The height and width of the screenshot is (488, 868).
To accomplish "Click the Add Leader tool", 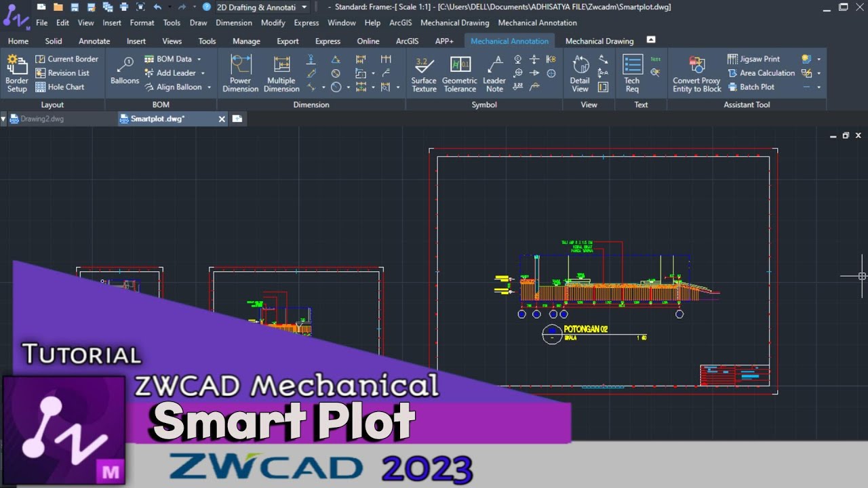I will [170, 73].
